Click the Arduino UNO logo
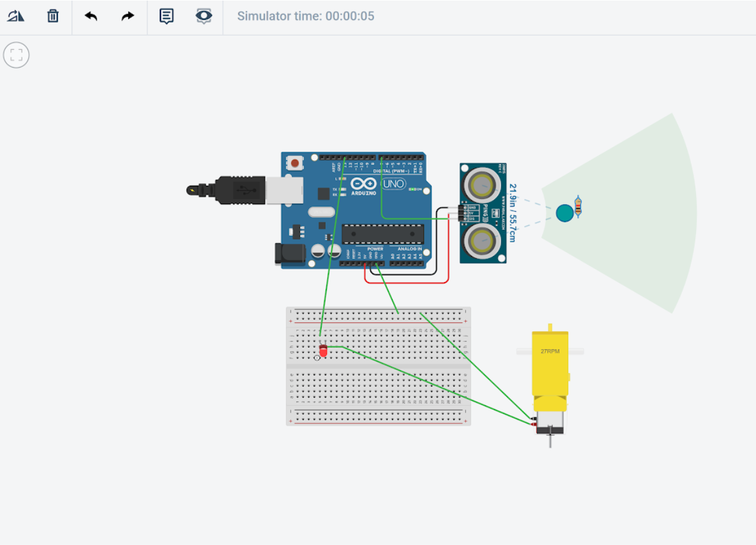The width and height of the screenshot is (756, 545). [378, 185]
